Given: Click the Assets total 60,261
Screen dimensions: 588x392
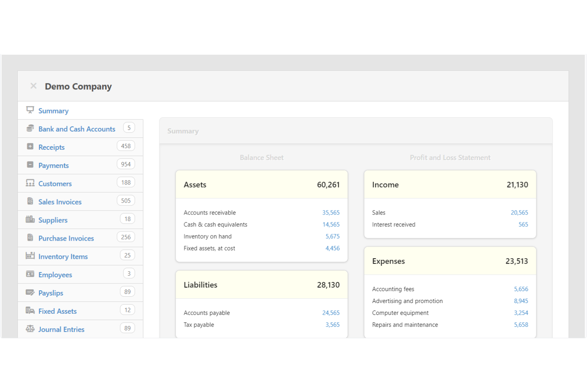Looking at the screenshot, I should click(328, 185).
